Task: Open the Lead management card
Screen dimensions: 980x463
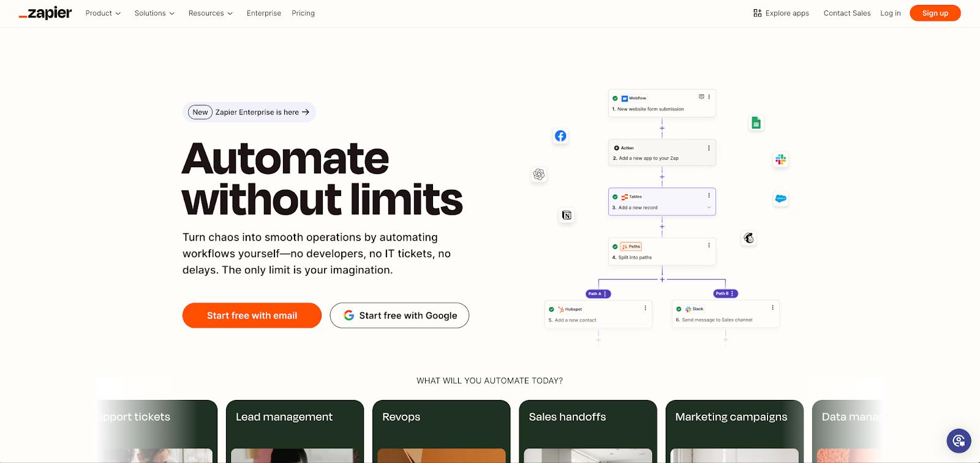Action: point(295,431)
